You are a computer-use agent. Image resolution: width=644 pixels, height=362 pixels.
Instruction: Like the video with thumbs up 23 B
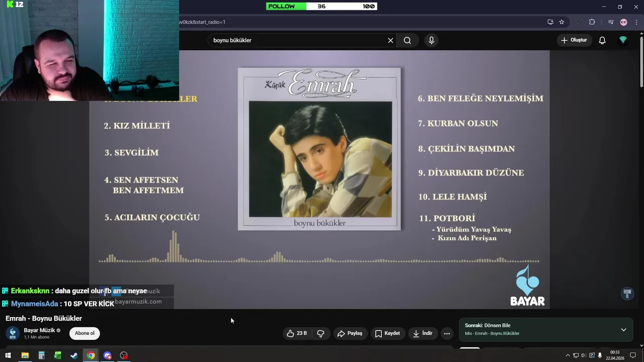click(297, 333)
